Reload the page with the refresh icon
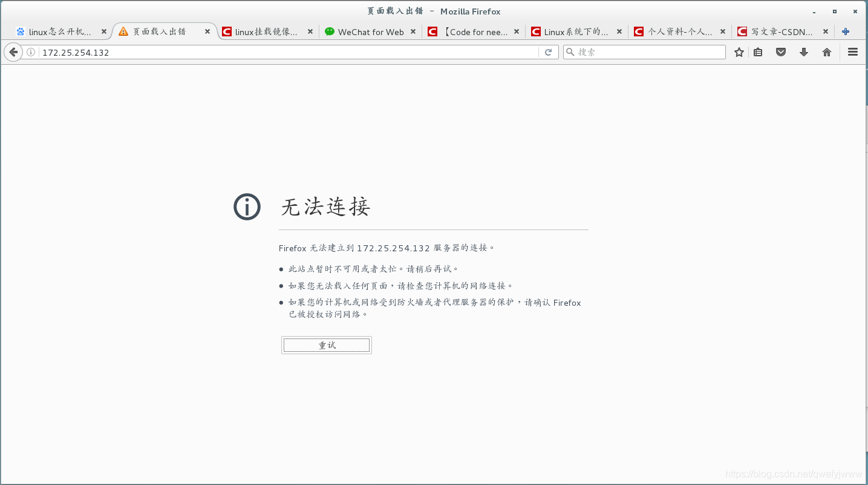 [548, 53]
